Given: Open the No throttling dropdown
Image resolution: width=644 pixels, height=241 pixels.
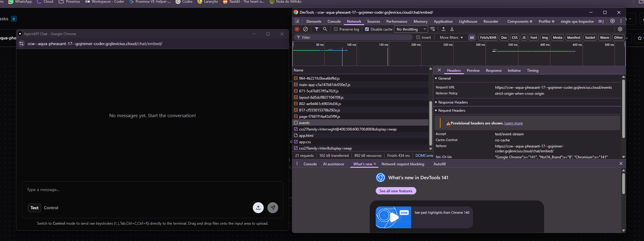Looking at the screenshot, I should click(411, 29).
